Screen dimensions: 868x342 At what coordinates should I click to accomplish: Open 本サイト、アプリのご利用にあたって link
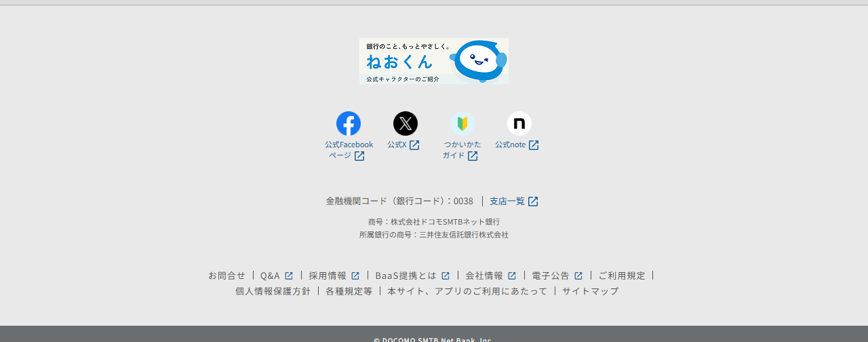pos(467,291)
